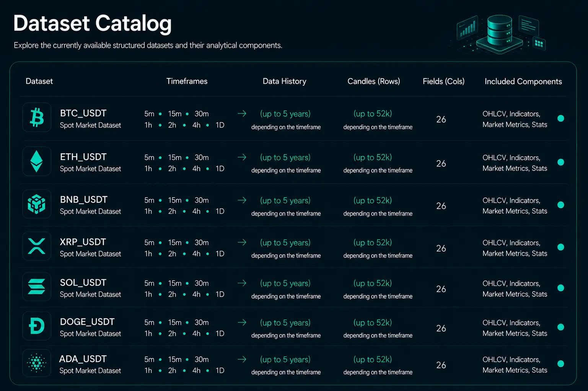Click the arrow icon in the ADA_USDT row

(242, 359)
